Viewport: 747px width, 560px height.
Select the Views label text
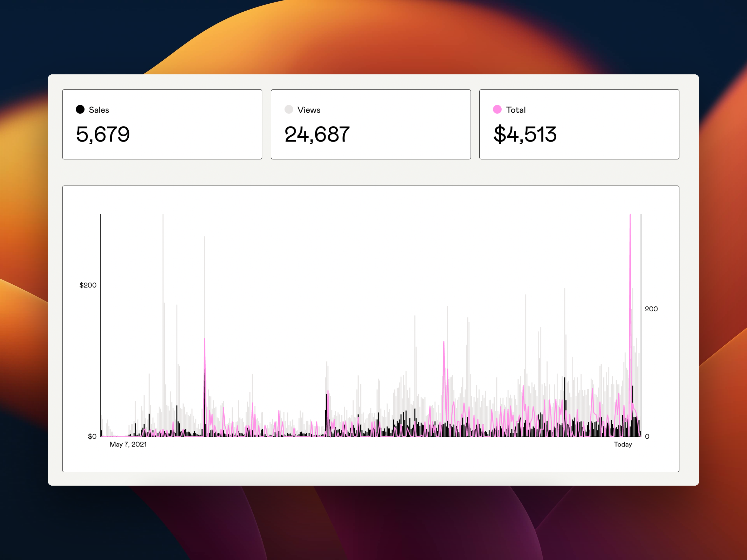pos(309,110)
